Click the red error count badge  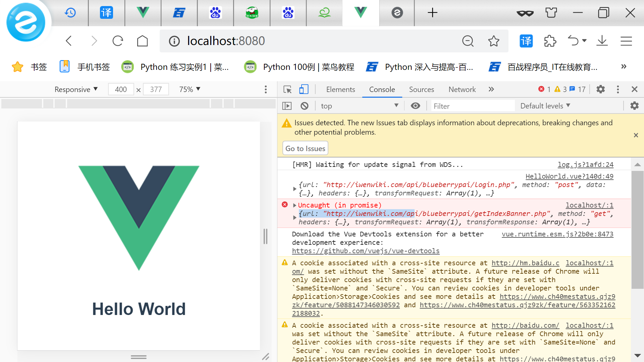[544, 89]
